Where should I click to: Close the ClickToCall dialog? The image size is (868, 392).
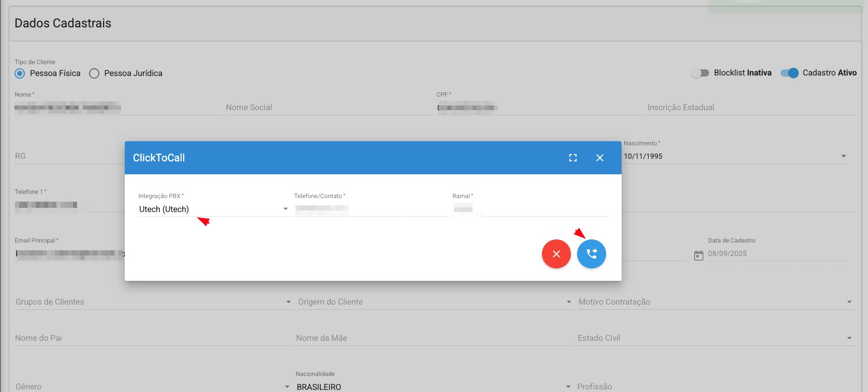click(x=599, y=158)
